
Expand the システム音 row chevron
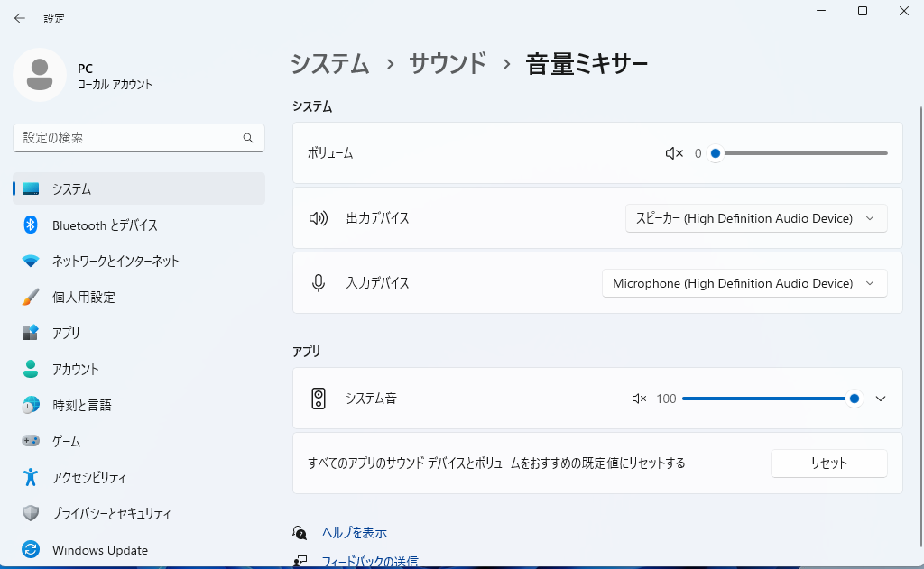[x=882, y=399]
